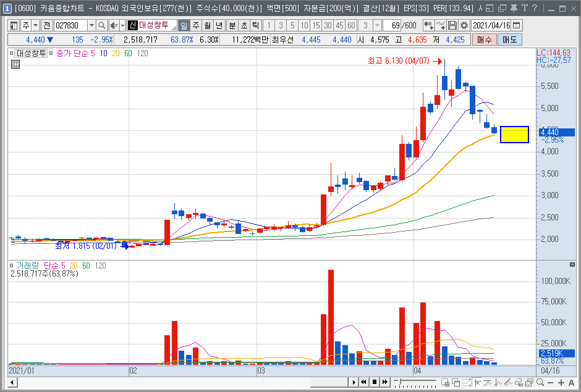Image resolution: width=581 pixels, height=392 pixels.
Task: Toggle the left panel icon in toolbar
Action: click(x=14, y=25)
